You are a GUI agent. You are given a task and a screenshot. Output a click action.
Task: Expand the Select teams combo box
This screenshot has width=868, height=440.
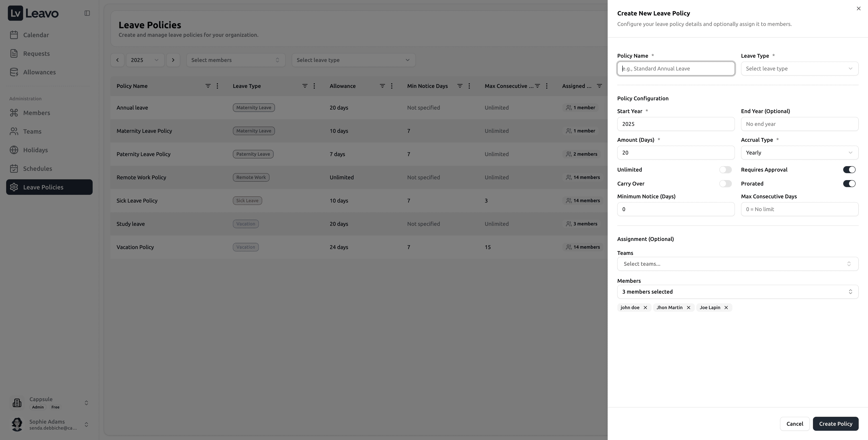click(737, 264)
